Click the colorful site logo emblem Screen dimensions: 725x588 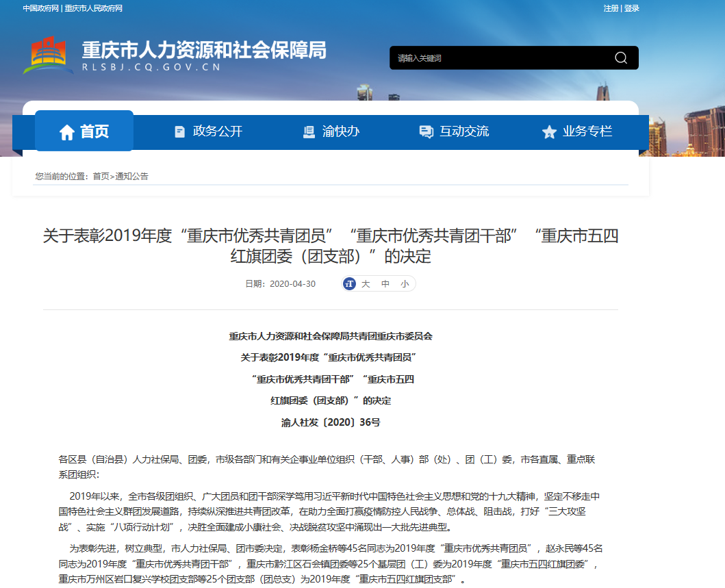(48, 56)
